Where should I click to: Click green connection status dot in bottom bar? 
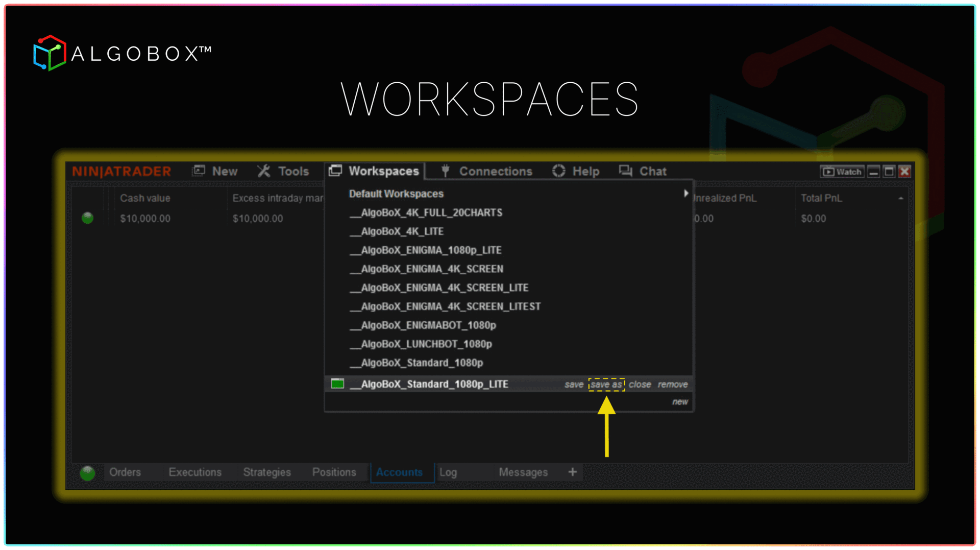pyautogui.click(x=88, y=473)
